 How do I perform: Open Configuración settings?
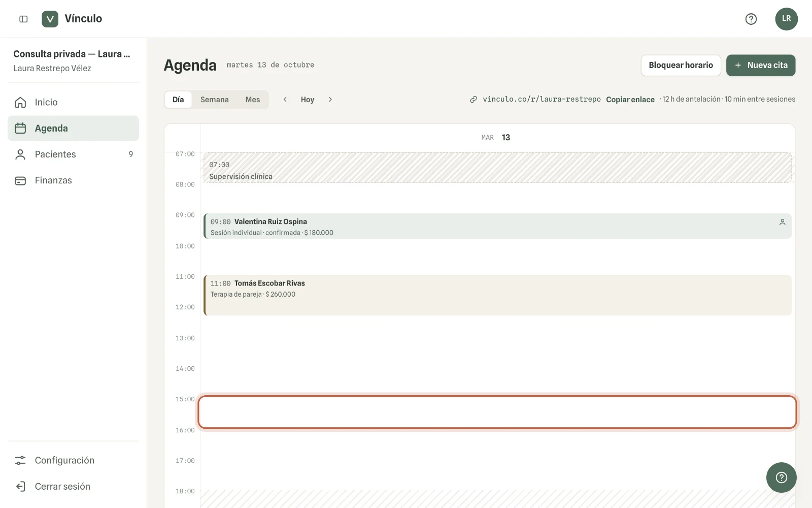(73, 460)
